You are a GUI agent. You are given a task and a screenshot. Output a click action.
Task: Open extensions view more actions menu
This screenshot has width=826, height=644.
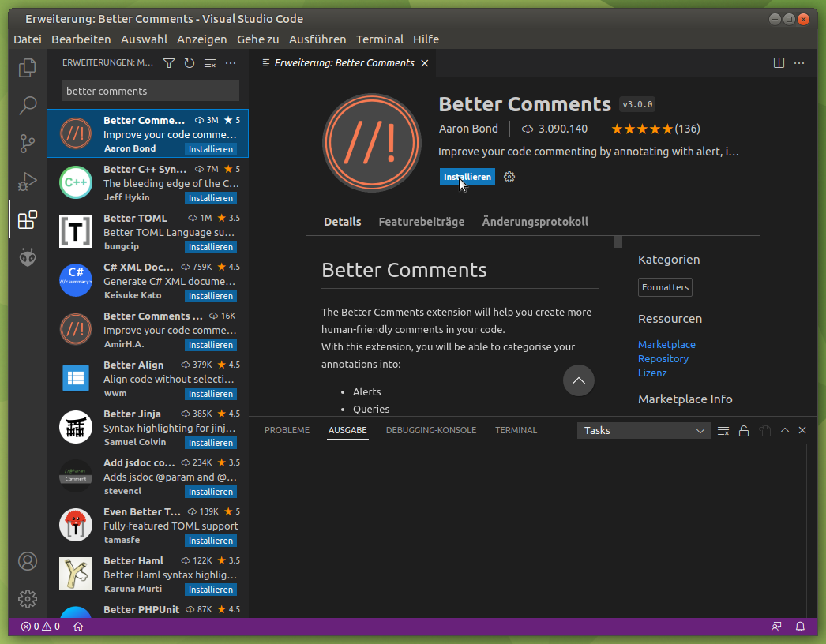tap(231, 63)
